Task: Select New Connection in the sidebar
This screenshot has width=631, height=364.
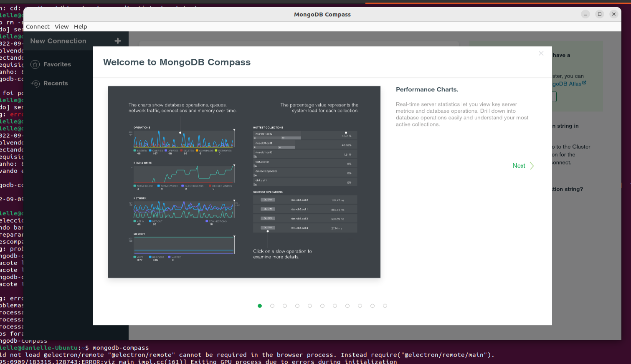Action: coord(58,41)
